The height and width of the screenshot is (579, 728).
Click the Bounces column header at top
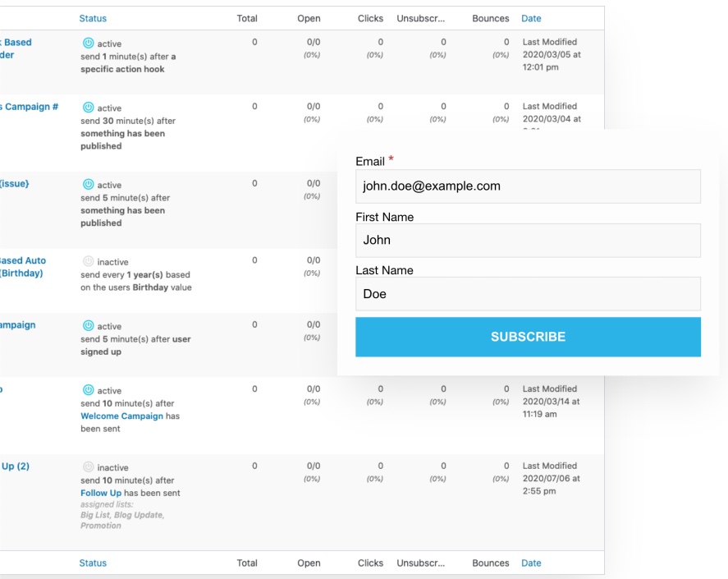click(491, 19)
